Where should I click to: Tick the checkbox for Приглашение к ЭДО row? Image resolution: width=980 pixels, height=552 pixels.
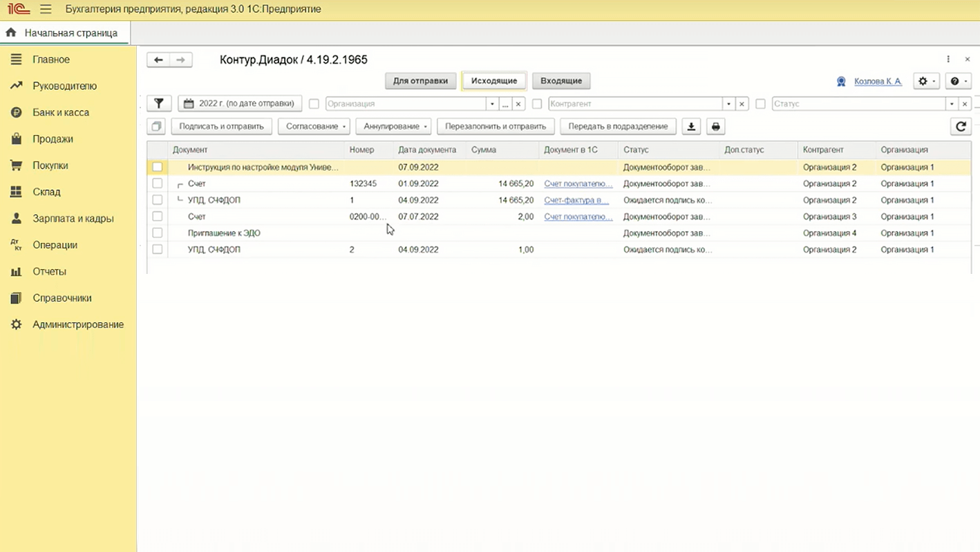click(158, 233)
